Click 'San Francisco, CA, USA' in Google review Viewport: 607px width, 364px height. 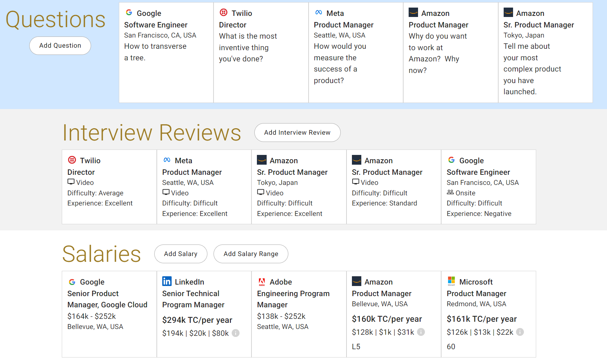pos(483,183)
